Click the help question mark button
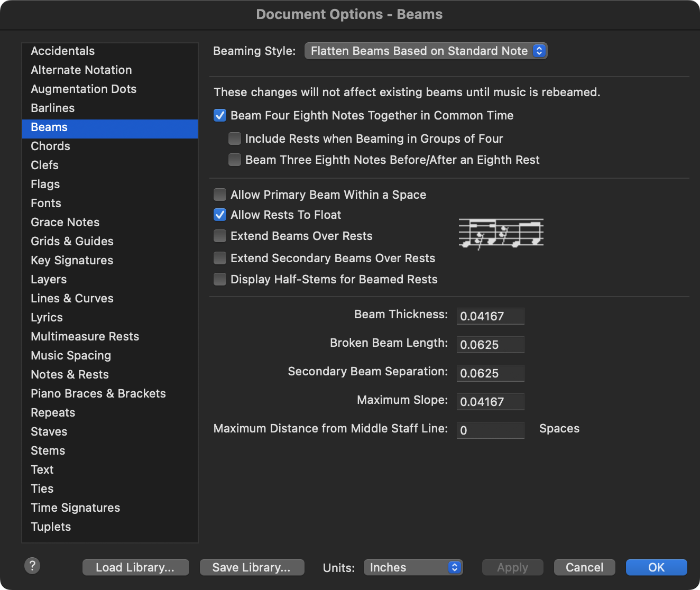 [x=32, y=566]
